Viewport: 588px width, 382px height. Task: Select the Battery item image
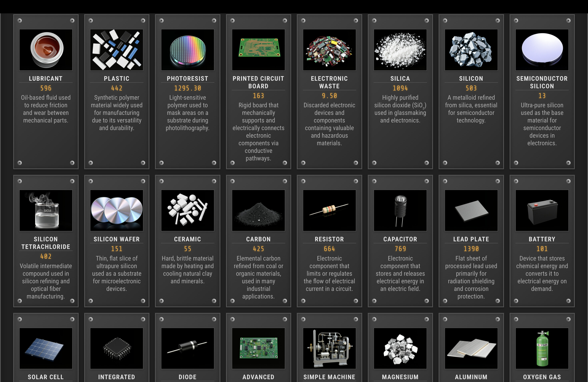542,210
